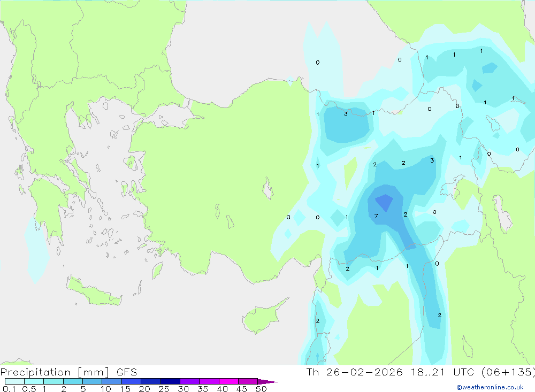The width and height of the screenshot is (535, 392).
Task: Click the 'GFS' model label
Action: click(127, 372)
